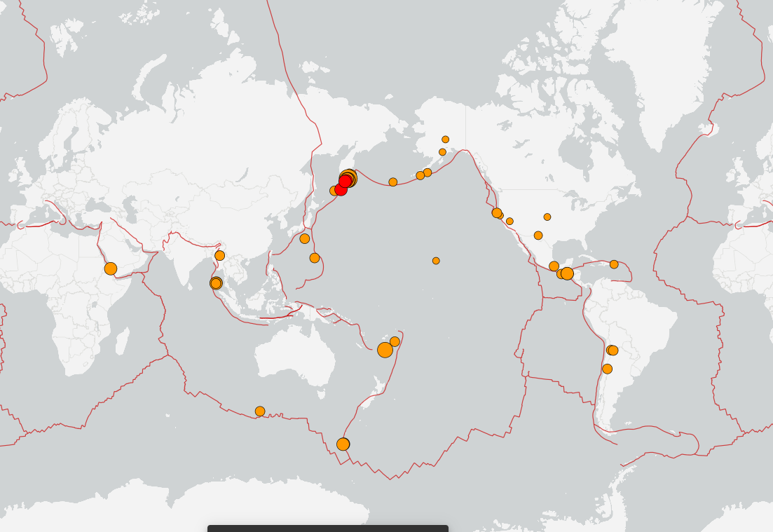
Task: Select the large marker off northern California
Action: point(496,213)
